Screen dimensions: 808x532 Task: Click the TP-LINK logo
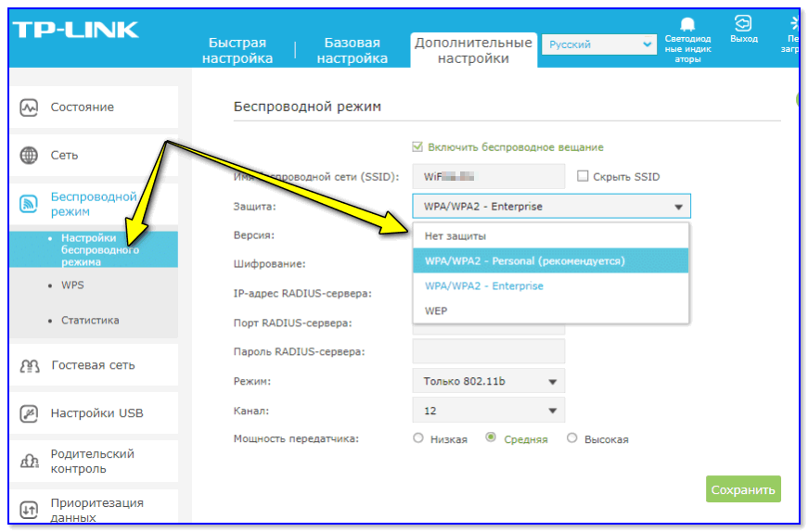(76, 30)
